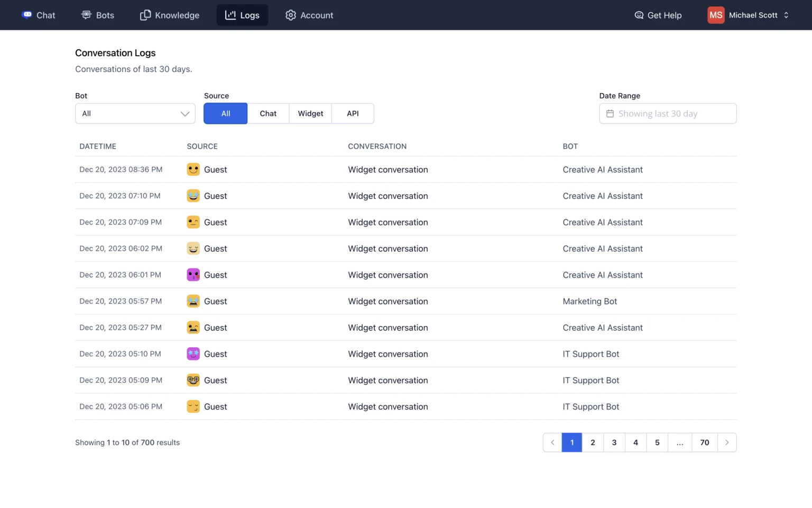Go to page 2 of results
The image size is (812, 508).
coord(593,442)
